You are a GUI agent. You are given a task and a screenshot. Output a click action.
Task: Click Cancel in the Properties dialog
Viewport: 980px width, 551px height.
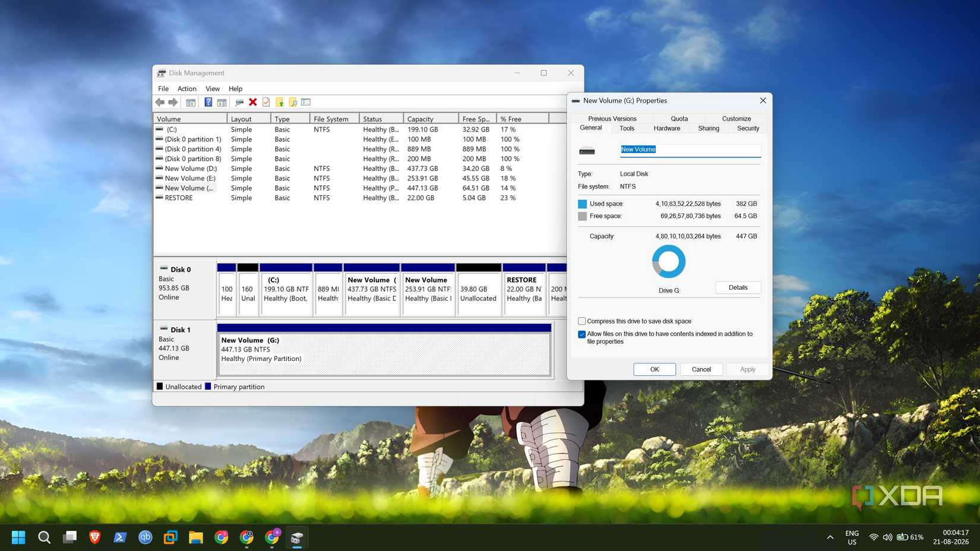pyautogui.click(x=701, y=369)
